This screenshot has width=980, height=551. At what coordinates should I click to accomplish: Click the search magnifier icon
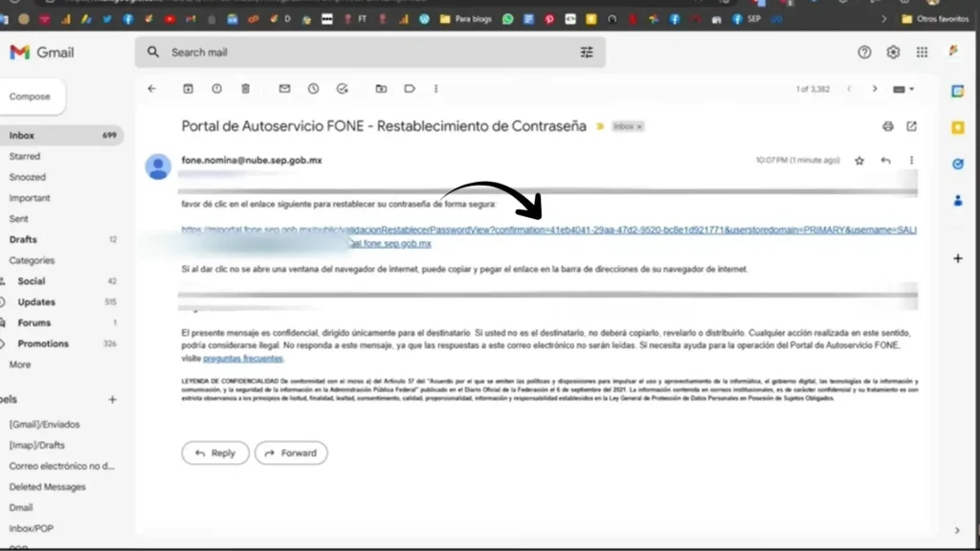pos(153,53)
